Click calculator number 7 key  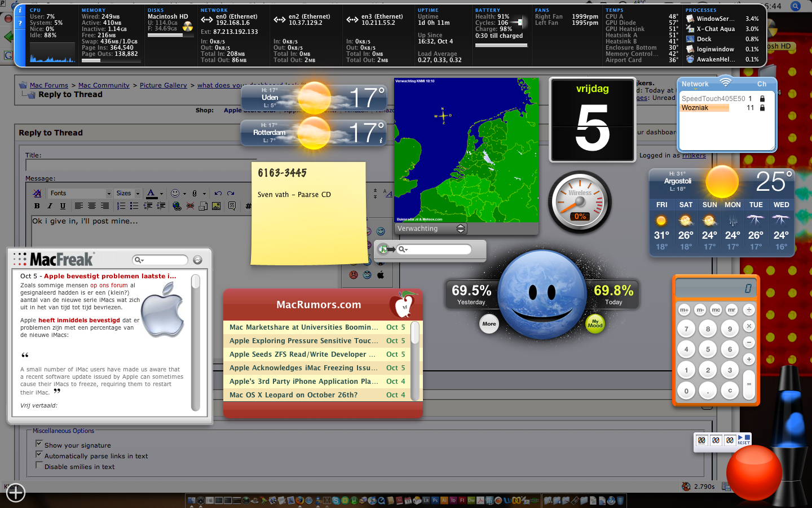[686, 329]
